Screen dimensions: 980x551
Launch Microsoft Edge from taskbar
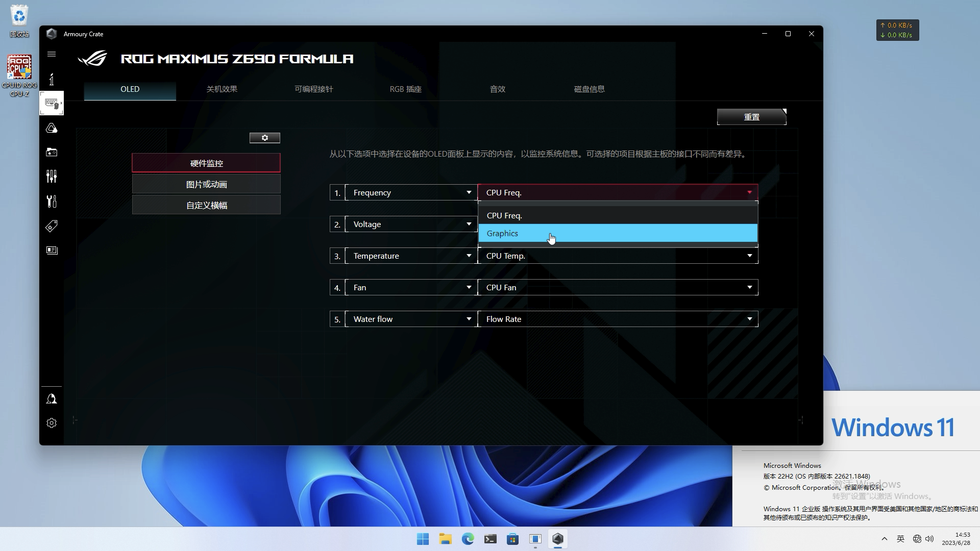point(468,539)
